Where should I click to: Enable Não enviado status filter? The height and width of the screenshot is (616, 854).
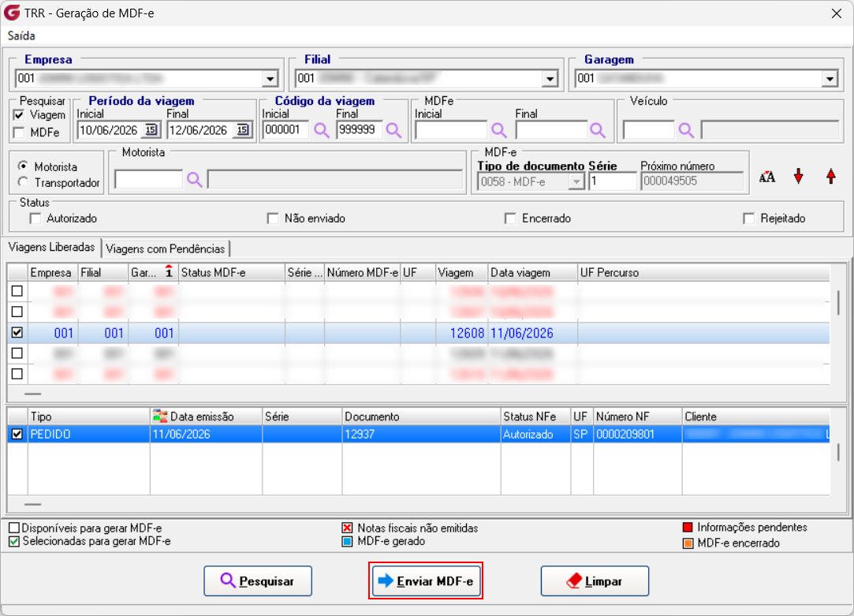273,218
